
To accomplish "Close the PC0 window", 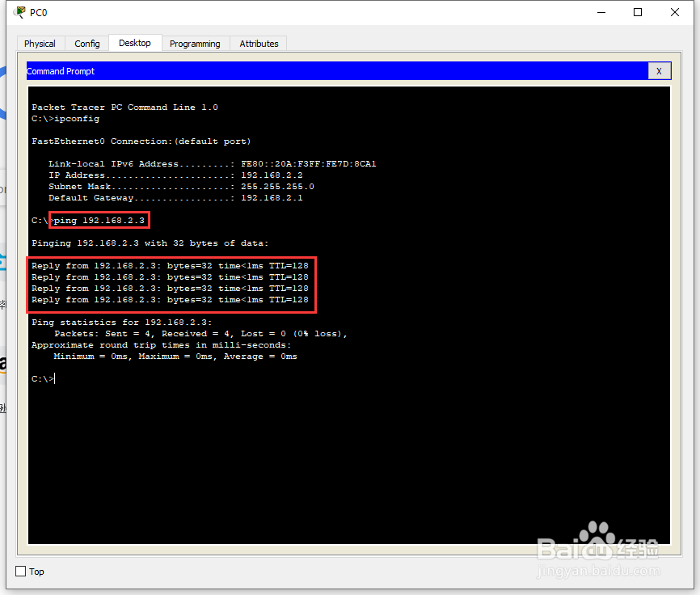I will click(675, 12).
